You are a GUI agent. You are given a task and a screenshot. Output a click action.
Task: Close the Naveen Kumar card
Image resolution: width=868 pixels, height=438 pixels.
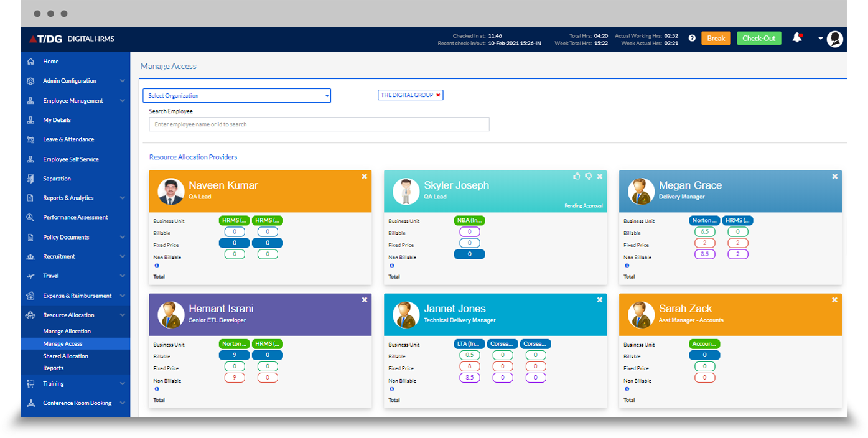(365, 176)
